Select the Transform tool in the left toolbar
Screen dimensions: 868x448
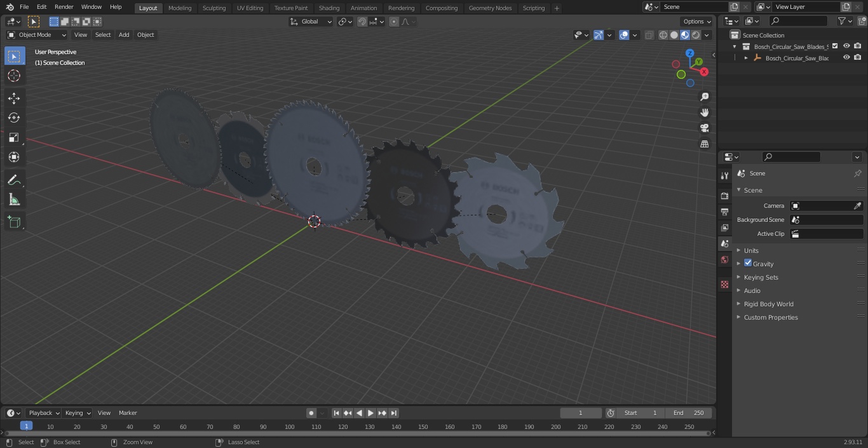[14, 157]
